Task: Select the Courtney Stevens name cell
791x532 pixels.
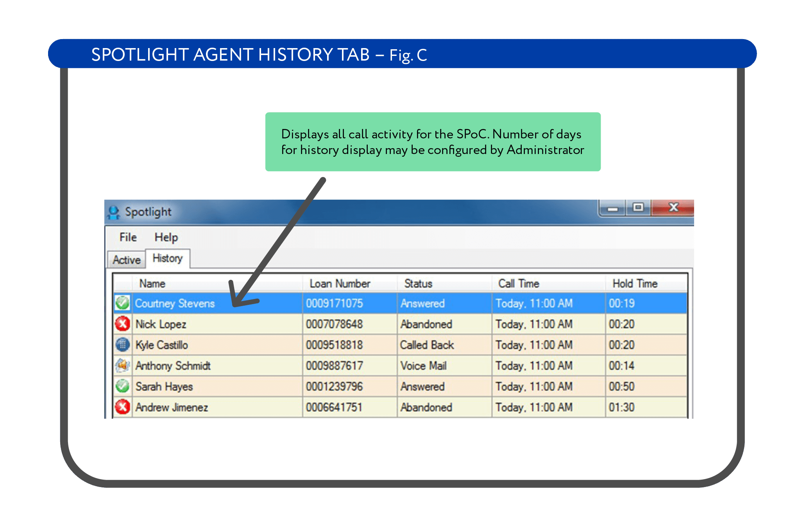Action: pyautogui.click(x=217, y=303)
